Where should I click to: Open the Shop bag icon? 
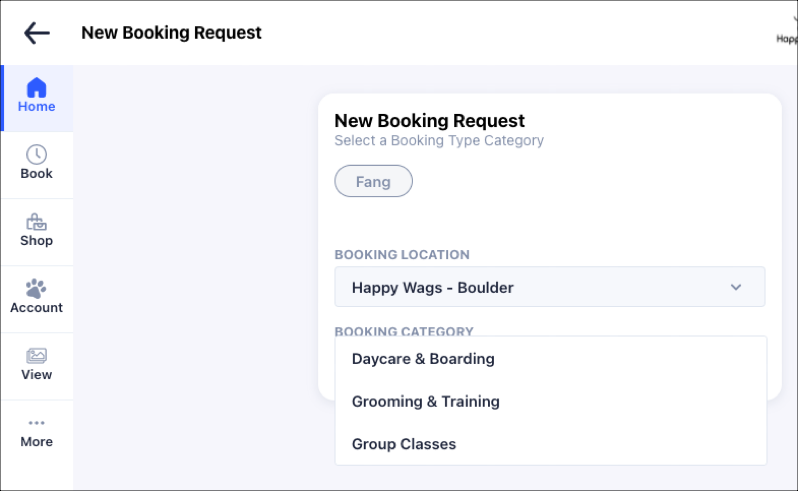pos(36,221)
